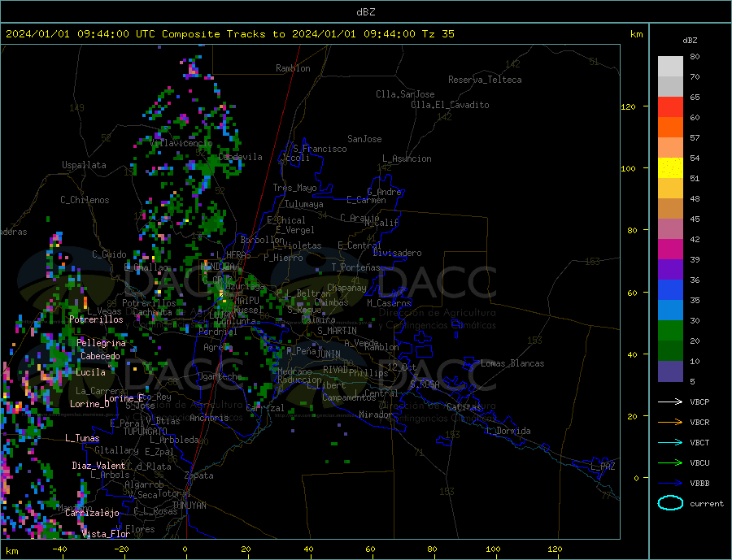732x560 pixels.
Task: Click the Vista_Flor map label
Action: click(106, 533)
